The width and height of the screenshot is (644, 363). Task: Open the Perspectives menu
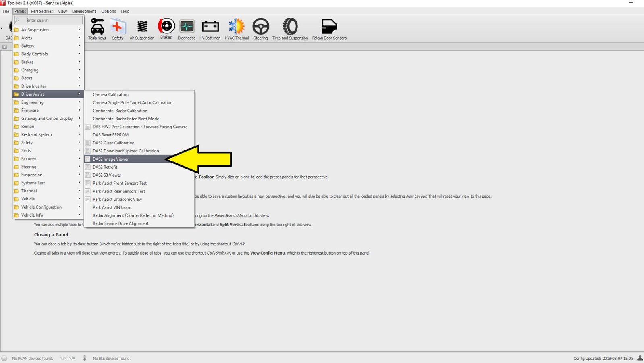point(42,11)
